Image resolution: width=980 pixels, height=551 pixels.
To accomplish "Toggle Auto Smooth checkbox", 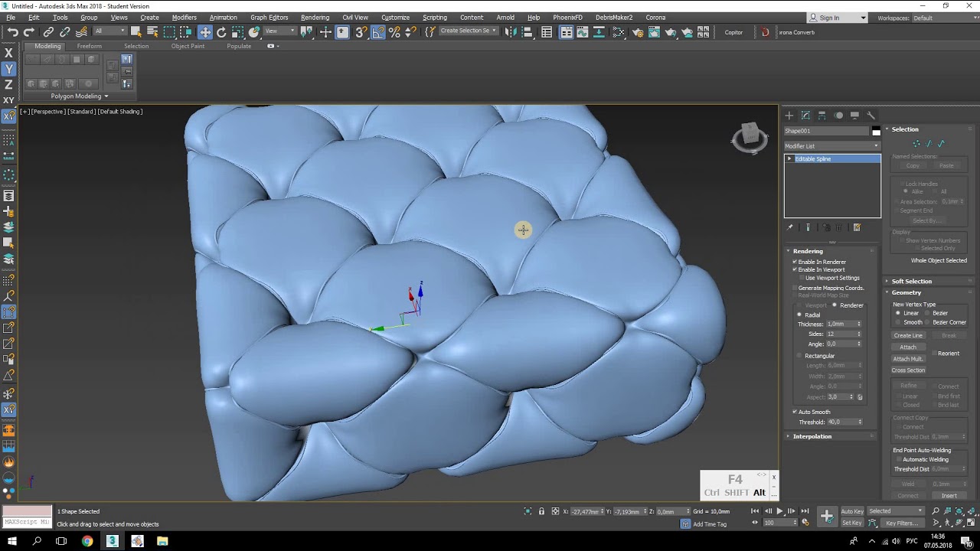I will pyautogui.click(x=795, y=412).
